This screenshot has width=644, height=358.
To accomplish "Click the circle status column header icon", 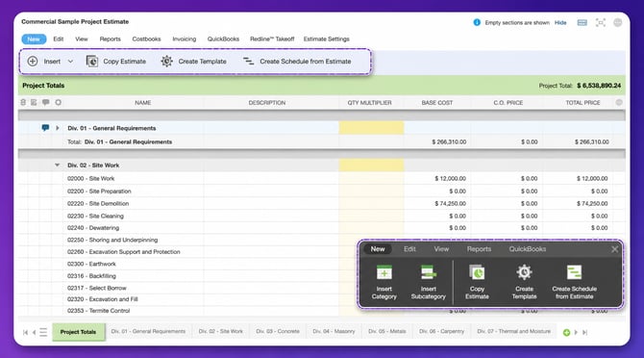I will coord(59,102).
